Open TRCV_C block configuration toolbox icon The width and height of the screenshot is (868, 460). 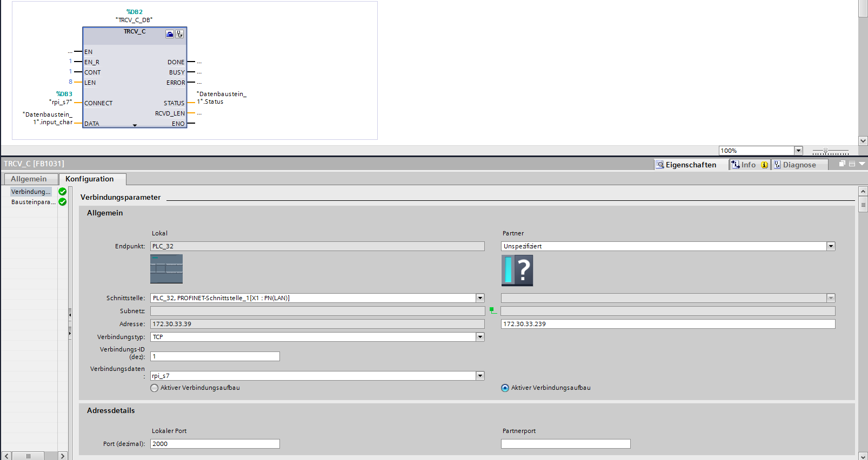170,34
